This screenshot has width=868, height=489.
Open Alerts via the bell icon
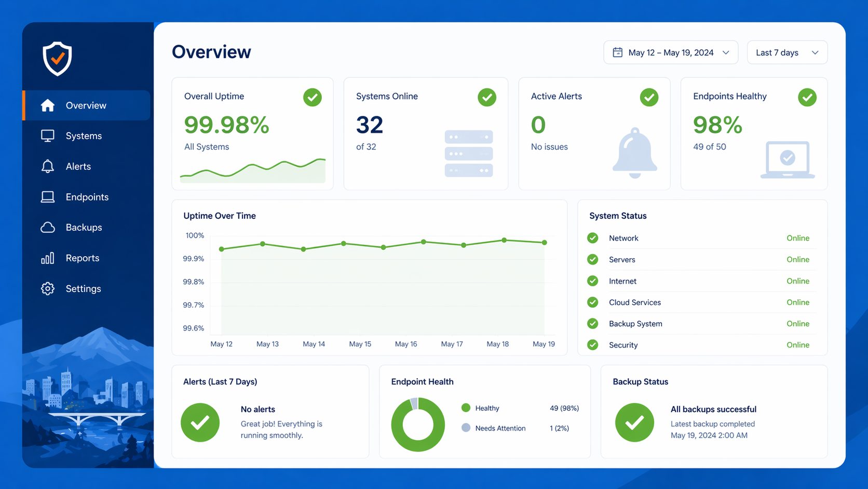(x=47, y=166)
